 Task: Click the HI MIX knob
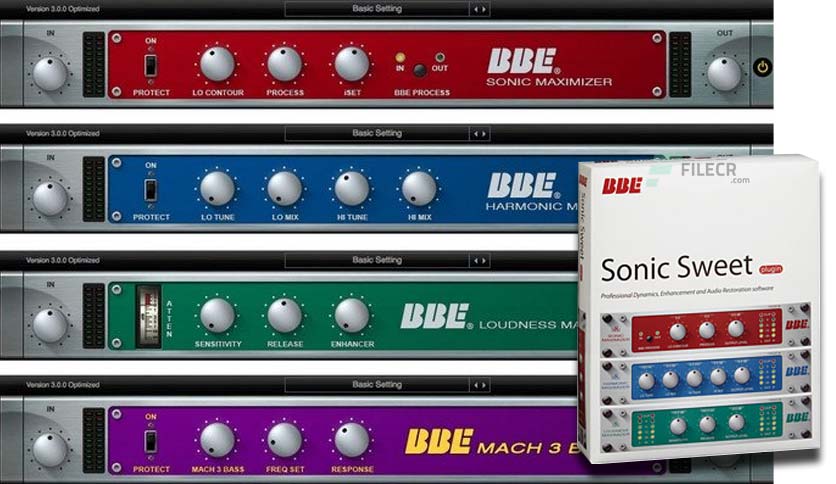(419, 188)
